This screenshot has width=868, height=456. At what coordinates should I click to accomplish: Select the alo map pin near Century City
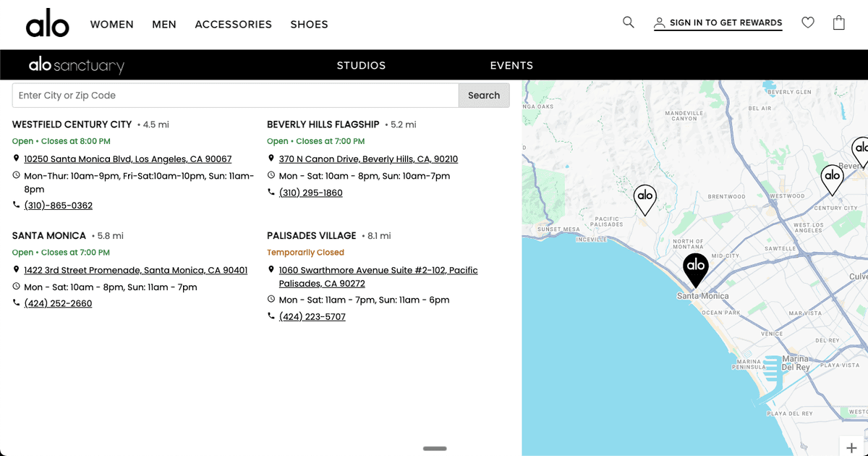tap(833, 180)
